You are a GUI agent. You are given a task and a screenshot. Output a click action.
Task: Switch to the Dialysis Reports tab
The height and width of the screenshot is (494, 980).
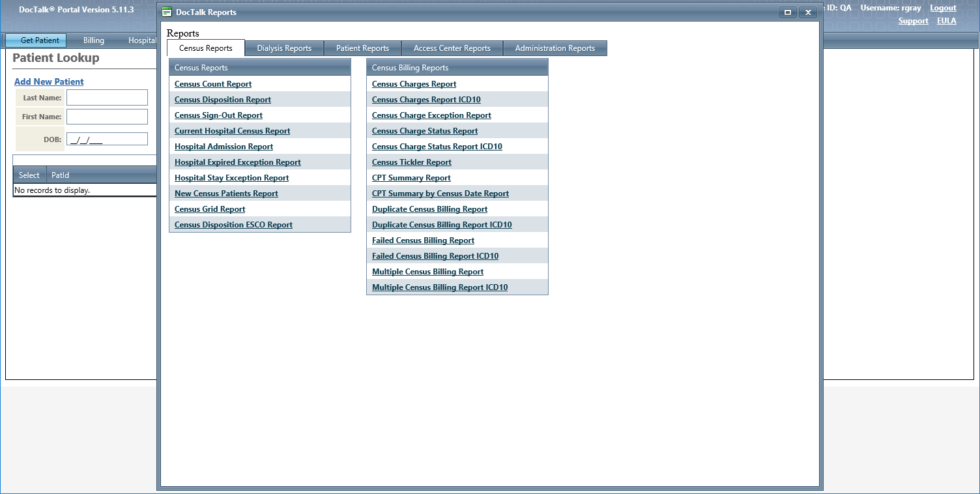pos(284,48)
